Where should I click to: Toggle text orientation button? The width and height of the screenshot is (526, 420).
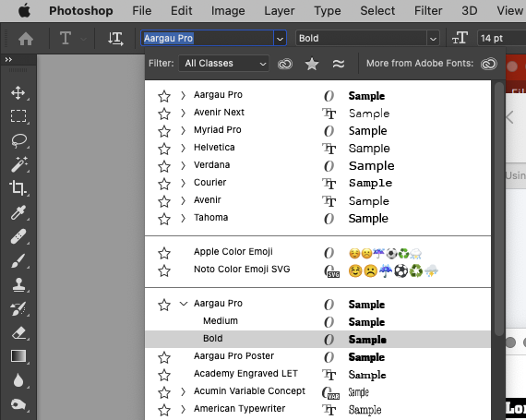click(115, 39)
